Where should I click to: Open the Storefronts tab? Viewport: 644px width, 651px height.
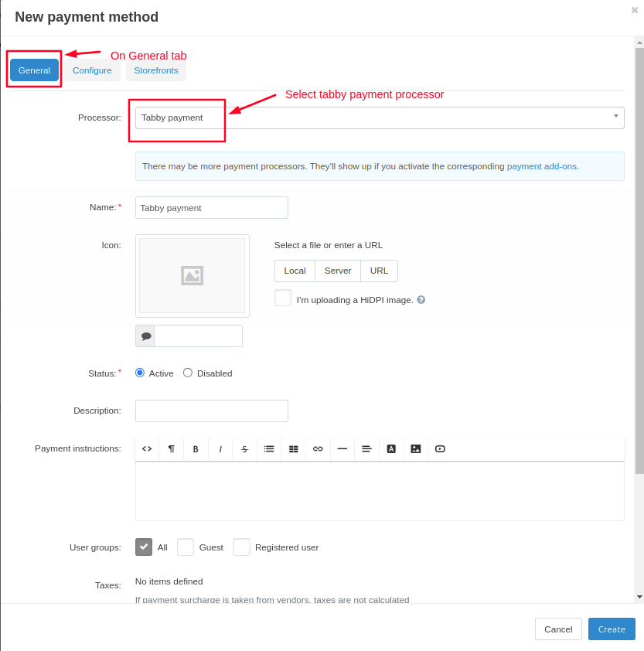coord(156,70)
